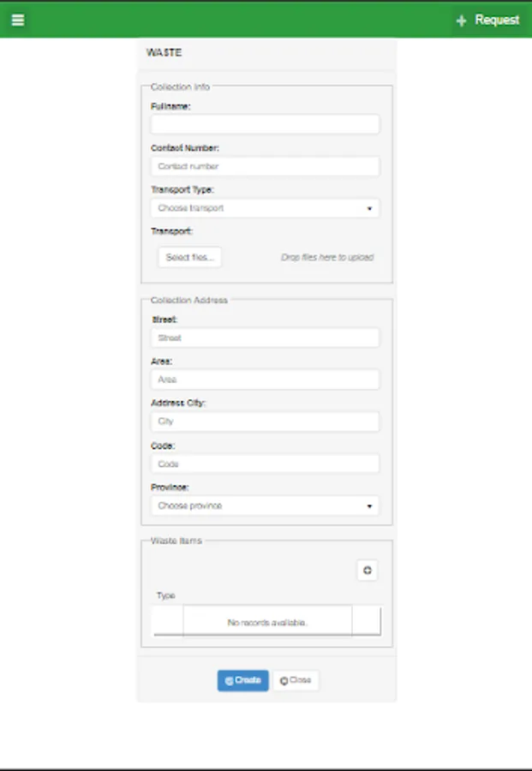Dismiss the form using Close button
The height and width of the screenshot is (771, 532).
296,680
